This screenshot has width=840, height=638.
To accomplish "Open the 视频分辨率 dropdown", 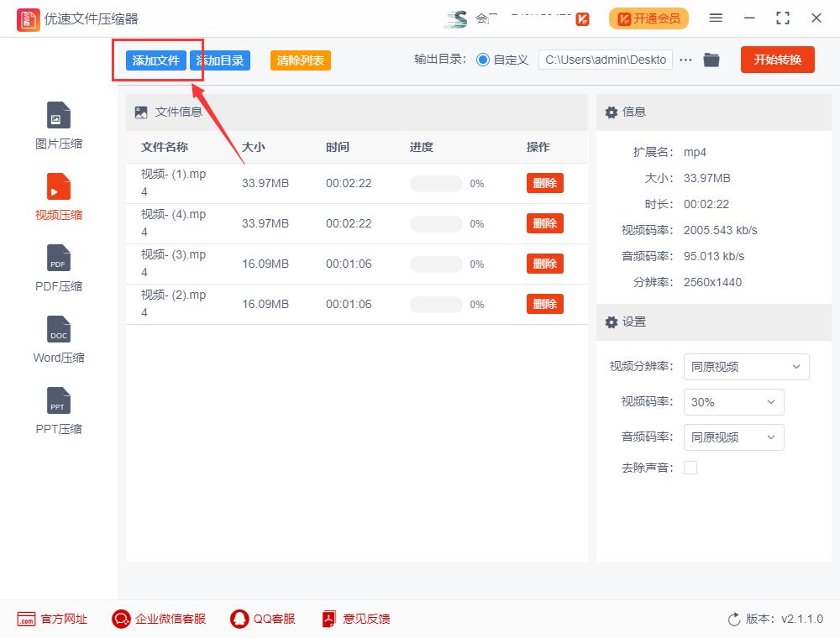I will [746, 367].
